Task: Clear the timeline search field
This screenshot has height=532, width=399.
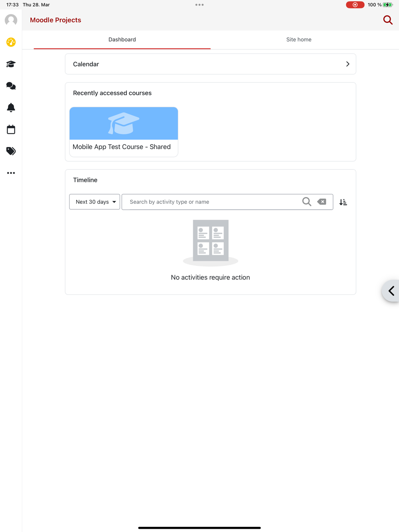Action: (322, 202)
